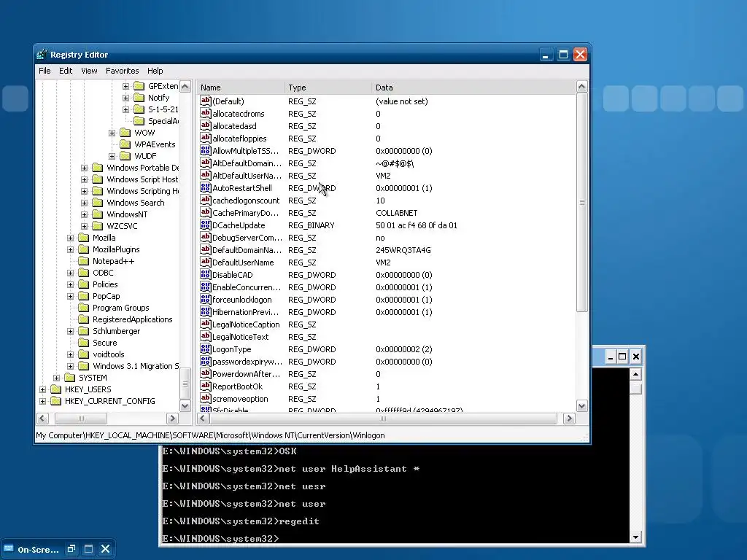Restore the On-Screen Keyboard window
The image size is (747, 560).
click(71, 549)
